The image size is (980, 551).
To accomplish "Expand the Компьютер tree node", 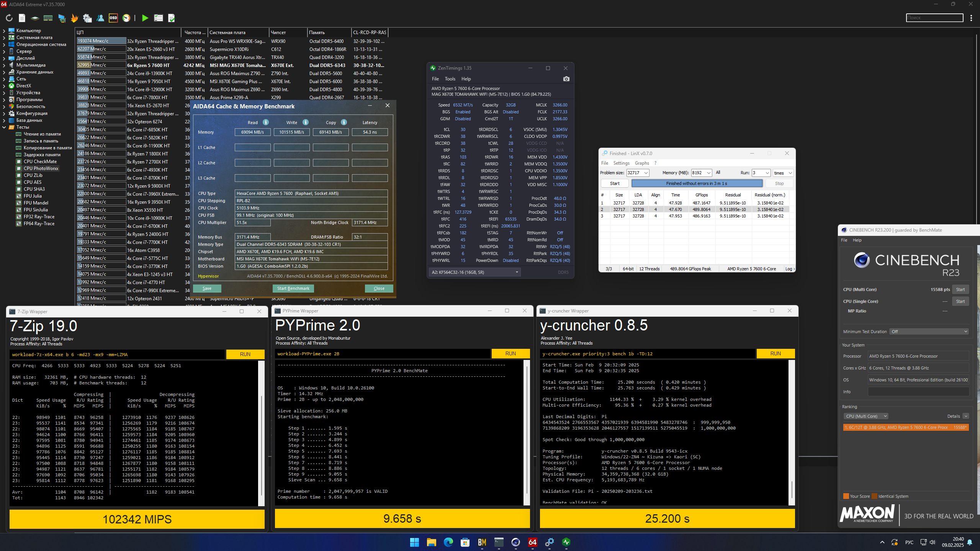I will coord(4,31).
